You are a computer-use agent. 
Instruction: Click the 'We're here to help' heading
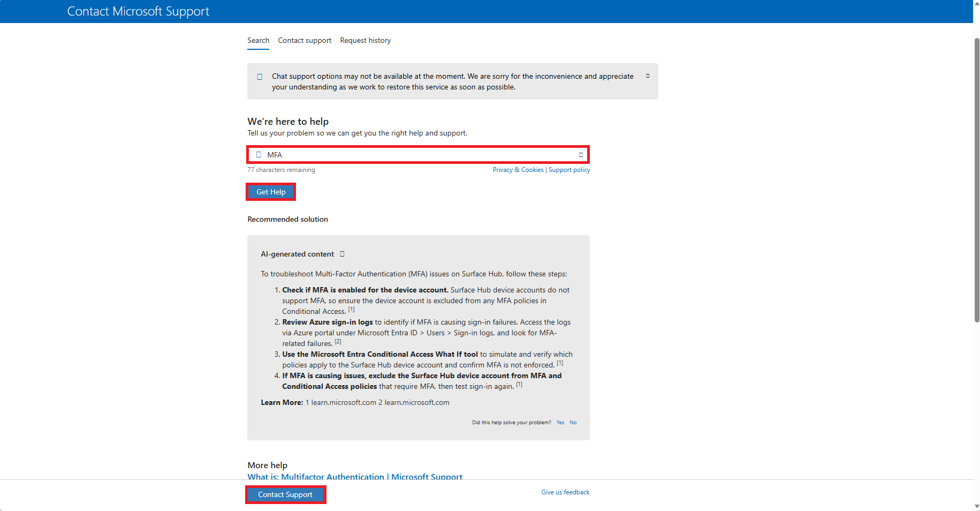(288, 122)
